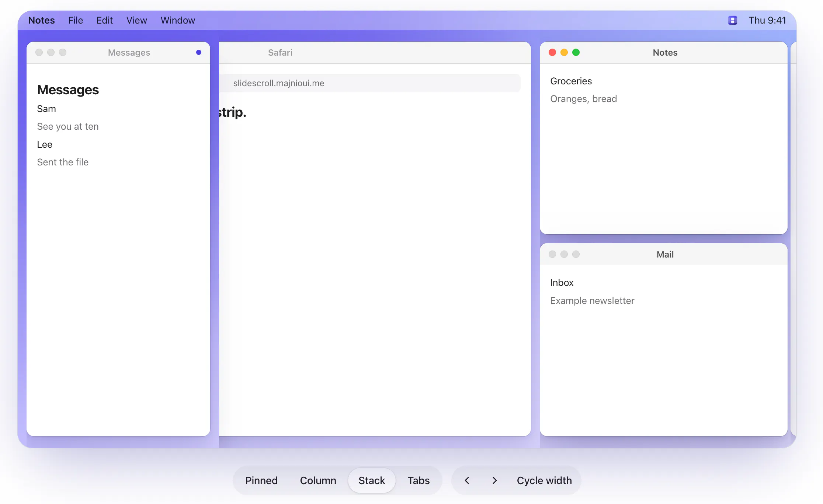
Task: Open the View menu
Action: coord(136,20)
